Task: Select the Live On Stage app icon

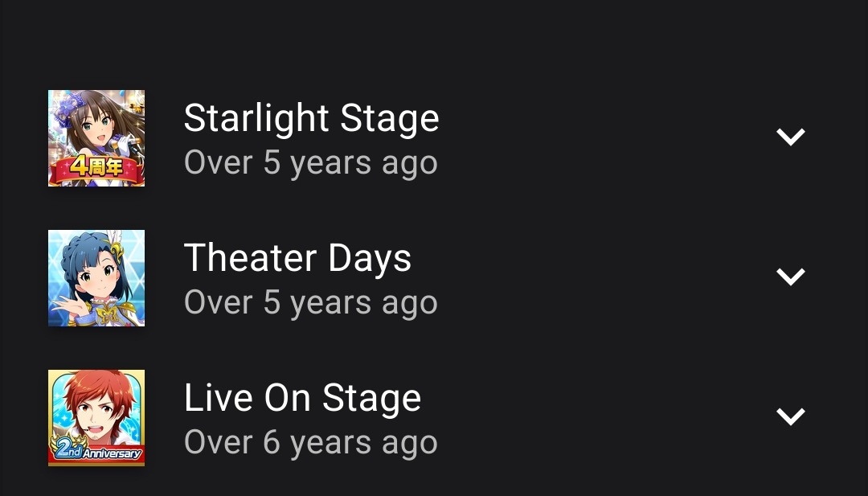Action: [x=96, y=418]
